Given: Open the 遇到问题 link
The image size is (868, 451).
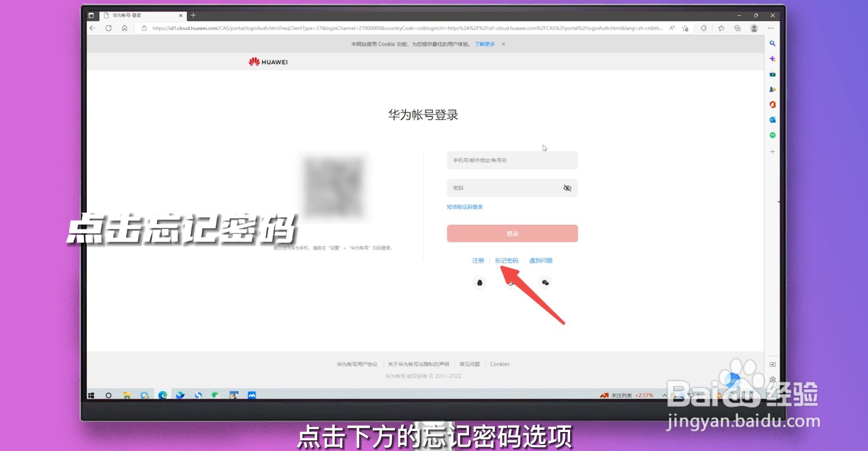Looking at the screenshot, I should point(541,261).
